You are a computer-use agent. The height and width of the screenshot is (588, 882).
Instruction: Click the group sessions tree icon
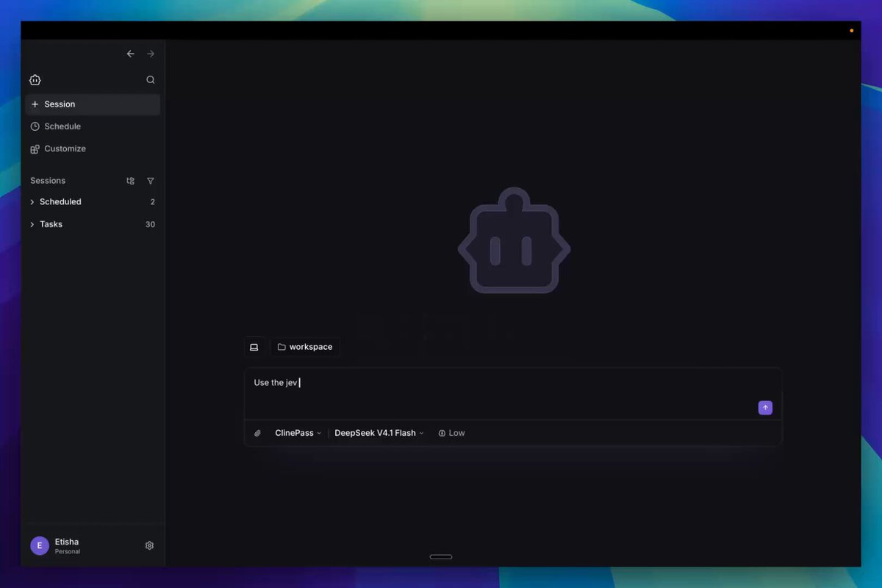click(131, 181)
